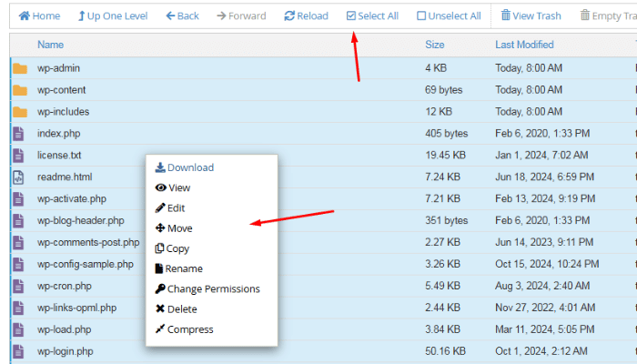Click the wp-includes folder icon
The width and height of the screenshot is (637, 364).
[x=19, y=112]
